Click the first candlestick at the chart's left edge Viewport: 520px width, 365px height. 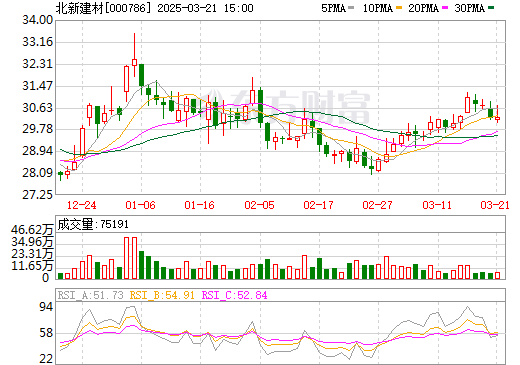pos(60,176)
